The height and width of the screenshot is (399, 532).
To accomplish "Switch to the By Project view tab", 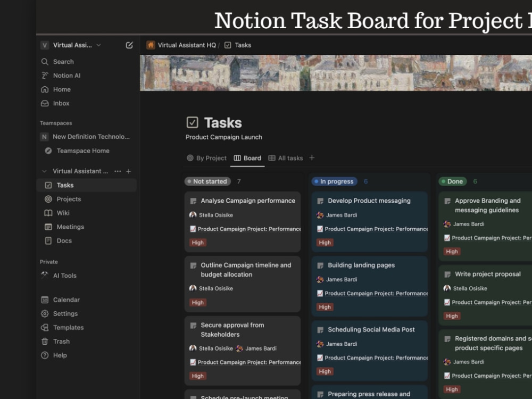I will (206, 158).
